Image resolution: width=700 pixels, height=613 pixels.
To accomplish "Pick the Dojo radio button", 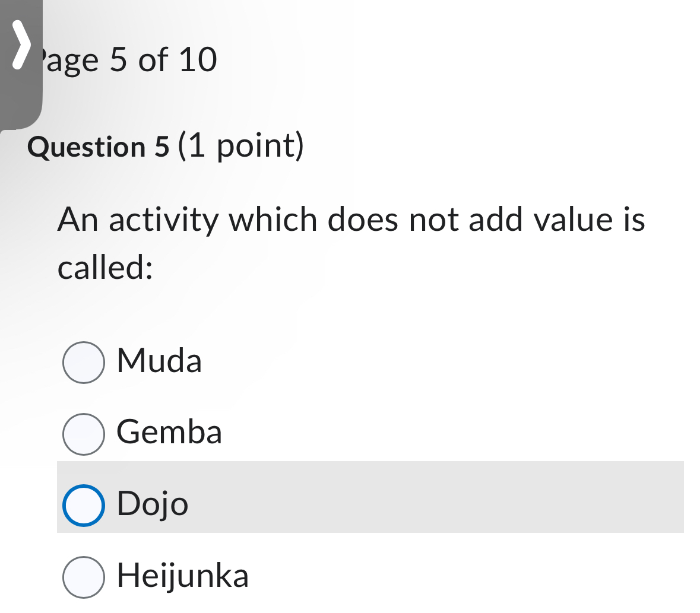I will click(x=84, y=506).
